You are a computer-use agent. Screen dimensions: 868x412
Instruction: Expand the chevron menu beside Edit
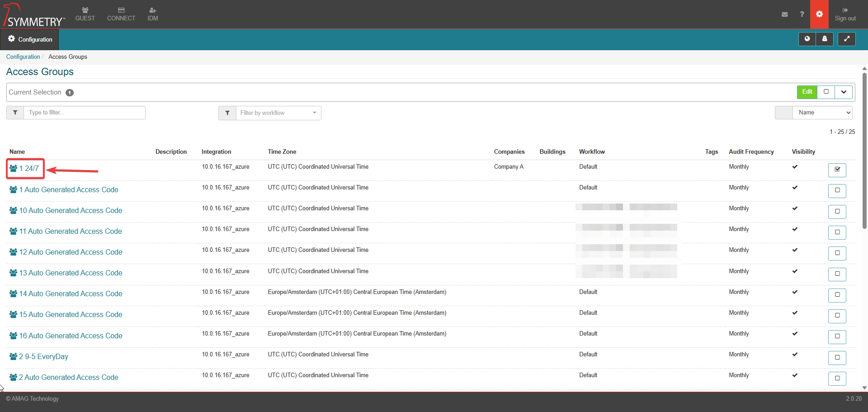pyautogui.click(x=844, y=92)
